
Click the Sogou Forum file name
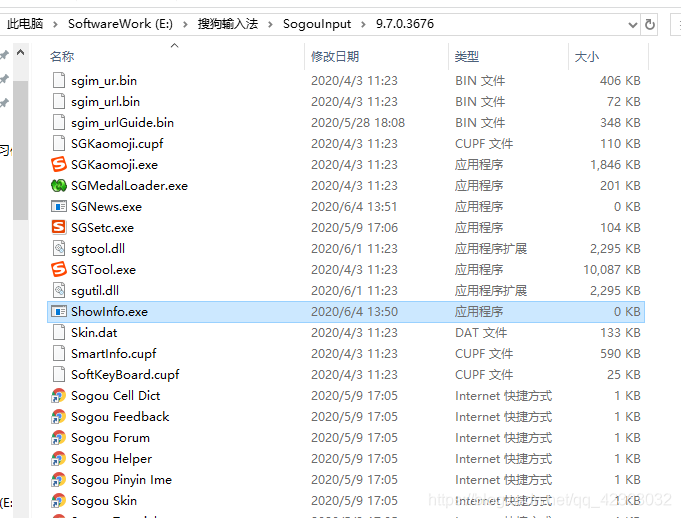[110, 438]
